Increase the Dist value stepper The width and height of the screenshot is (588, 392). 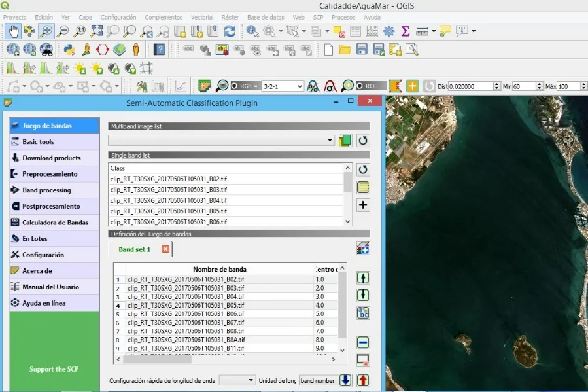click(497, 84)
